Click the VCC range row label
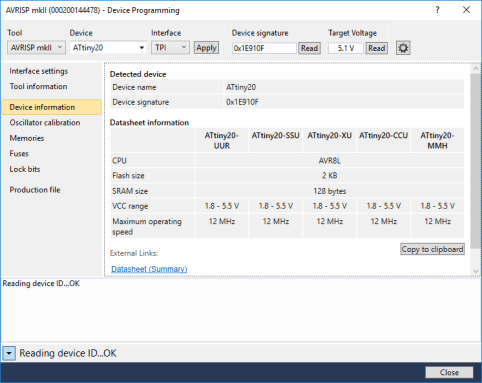The height and width of the screenshot is (383, 482). [x=130, y=206]
